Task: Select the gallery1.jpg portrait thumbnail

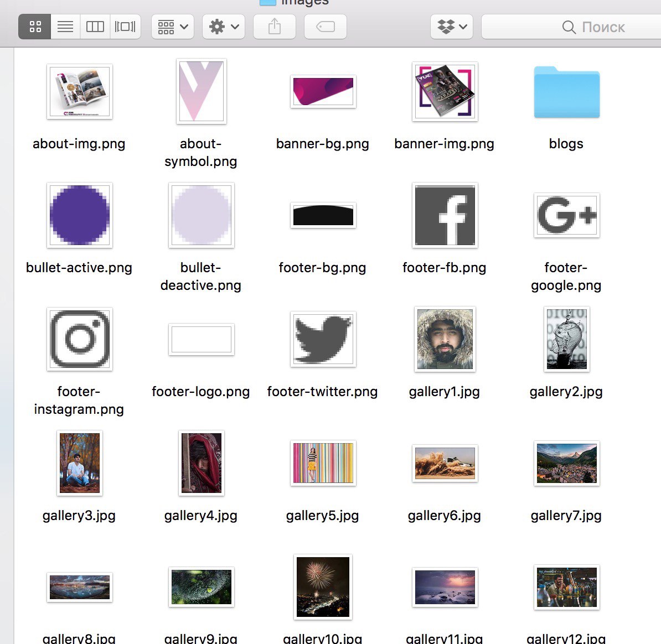Action: [445, 339]
